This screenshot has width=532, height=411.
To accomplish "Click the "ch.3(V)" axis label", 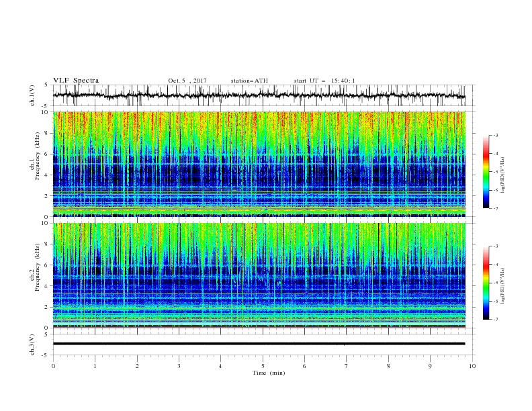I will [32, 345].
